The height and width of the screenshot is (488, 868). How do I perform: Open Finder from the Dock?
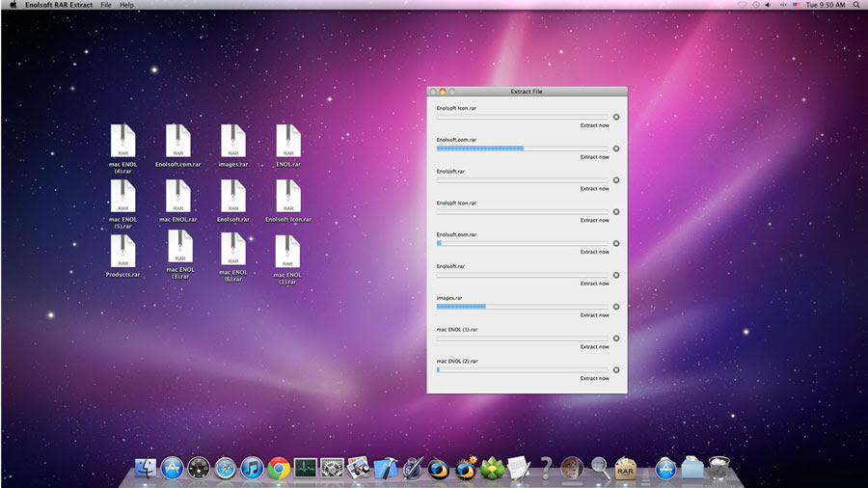coord(146,470)
